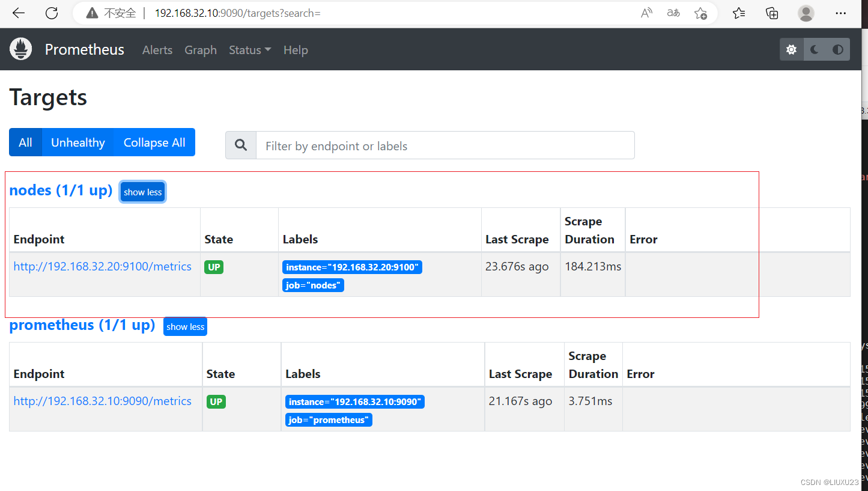This screenshot has width=868, height=491.
Task: Open http://192.168.32.10:9090/metrics endpoint link
Action: click(103, 401)
